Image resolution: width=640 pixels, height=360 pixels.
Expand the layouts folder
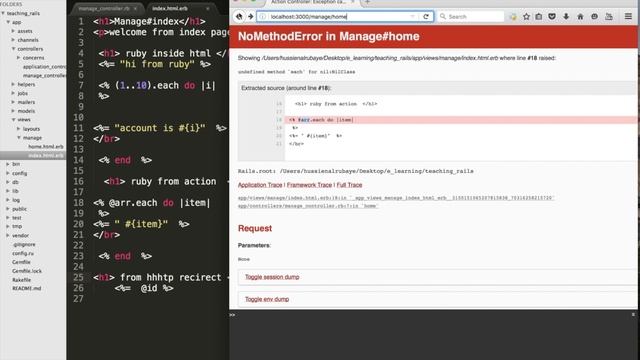(x=19, y=129)
